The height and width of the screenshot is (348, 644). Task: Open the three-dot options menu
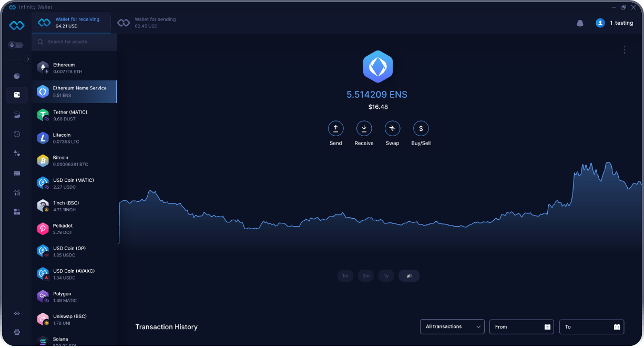[625, 49]
